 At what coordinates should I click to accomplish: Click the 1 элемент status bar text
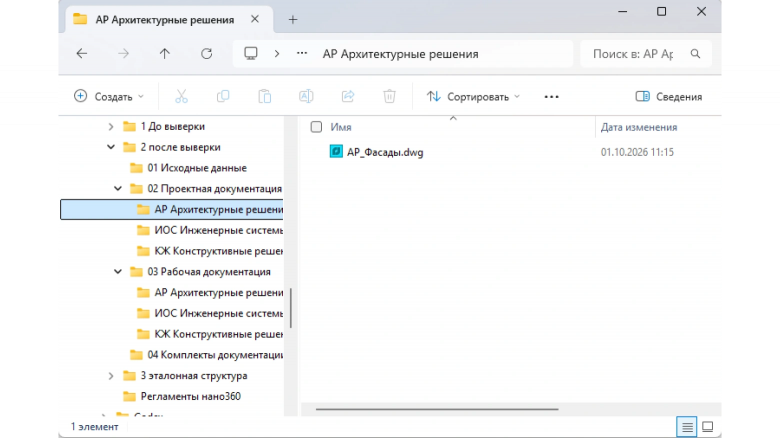pos(95,427)
